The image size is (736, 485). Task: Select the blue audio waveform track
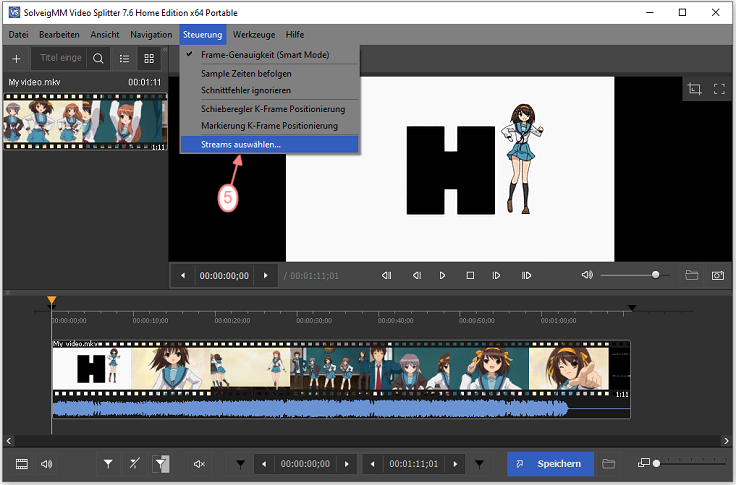pyautogui.click(x=341, y=408)
